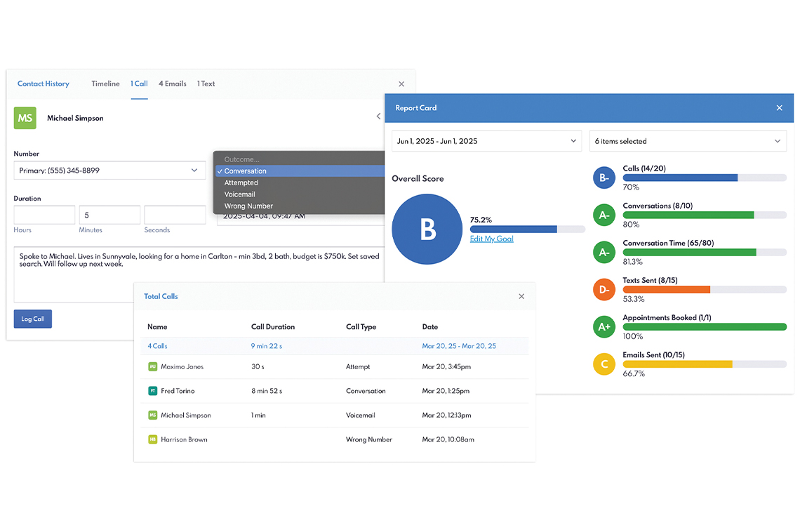Viewport: 800px width, 532px height.
Task: Click the A+ Appointments Booked grade badge
Action: click(604, 327)
